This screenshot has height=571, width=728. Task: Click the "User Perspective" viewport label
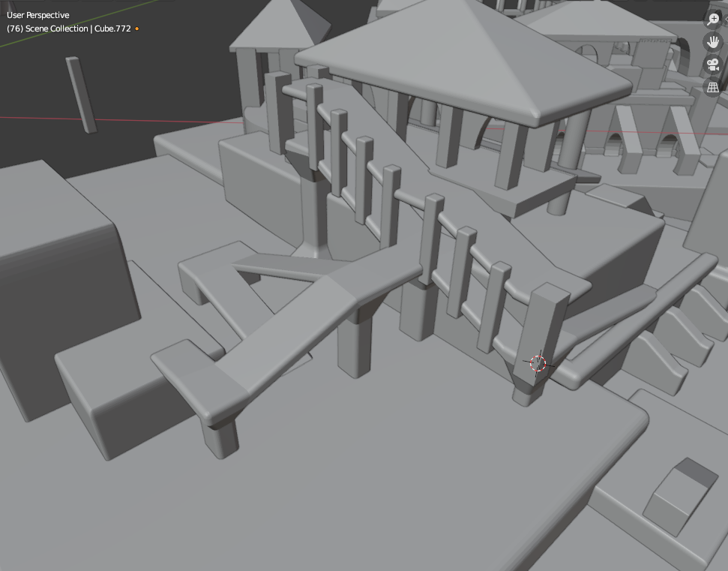click(x=38, y=15)
